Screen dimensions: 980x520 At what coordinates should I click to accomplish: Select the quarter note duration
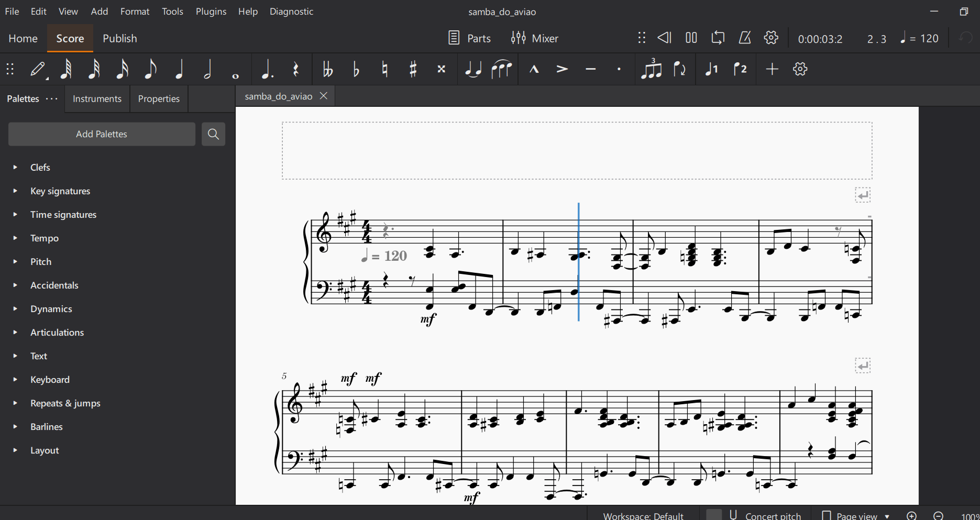(179, 69)
